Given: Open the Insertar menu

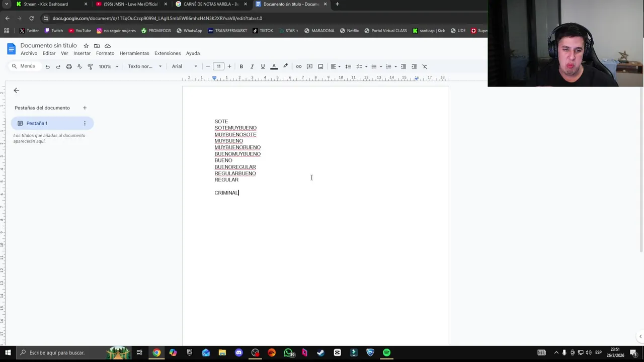Looking at the screenshot, I should coord(82,53).
